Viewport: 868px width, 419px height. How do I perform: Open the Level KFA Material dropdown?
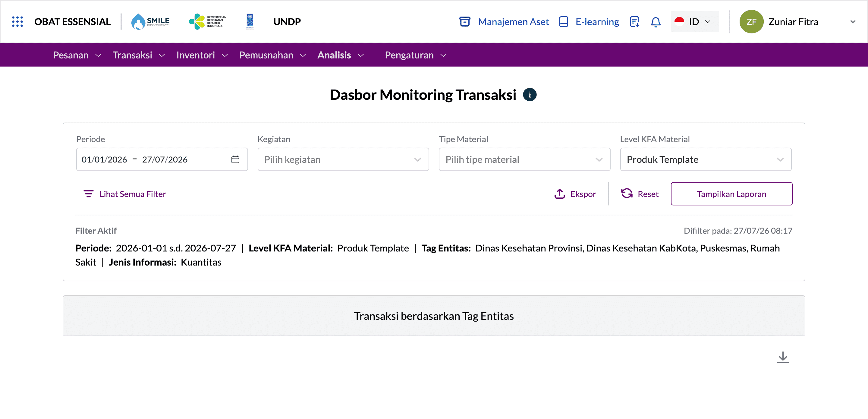[706, 159]
